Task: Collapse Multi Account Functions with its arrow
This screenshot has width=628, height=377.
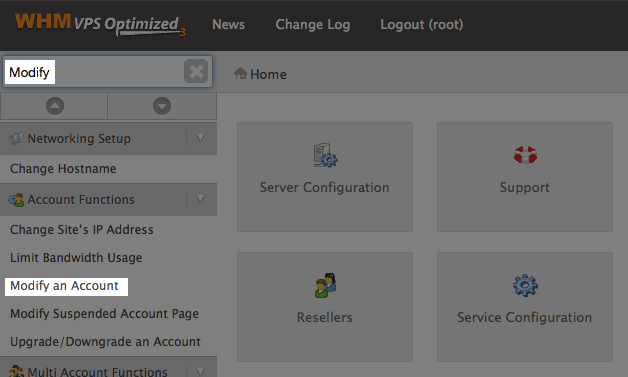Action: [201, 371]
